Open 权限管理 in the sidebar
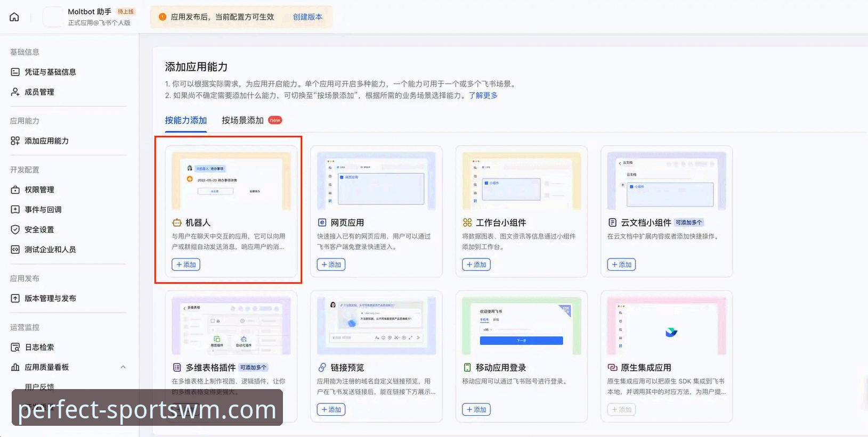The image size is (868, 437). click(39, 190)
